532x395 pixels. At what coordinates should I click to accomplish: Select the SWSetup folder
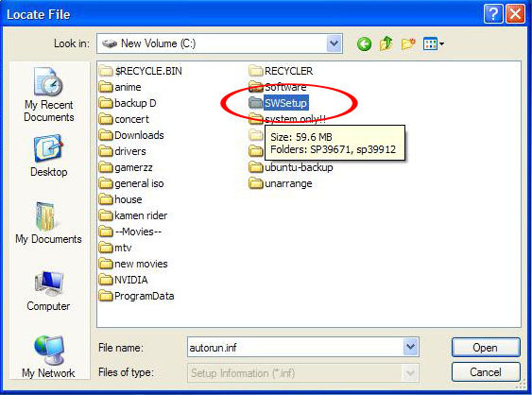(279, 103)
